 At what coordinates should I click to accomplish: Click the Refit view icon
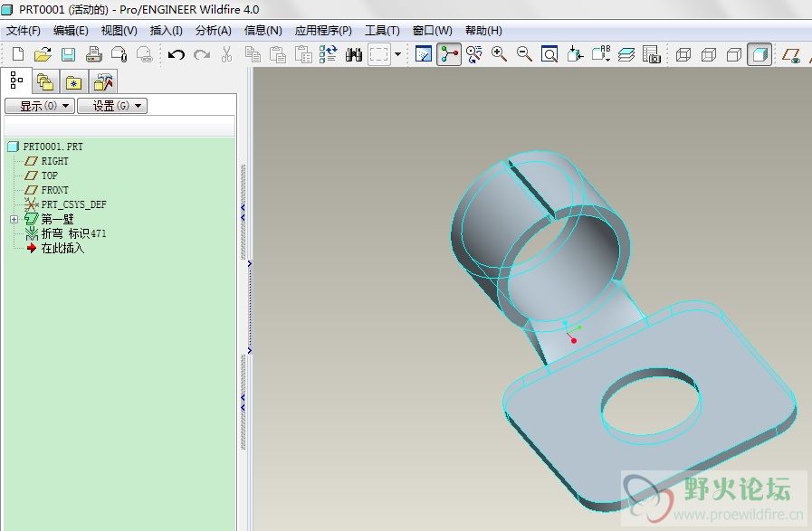pos(549,54)
